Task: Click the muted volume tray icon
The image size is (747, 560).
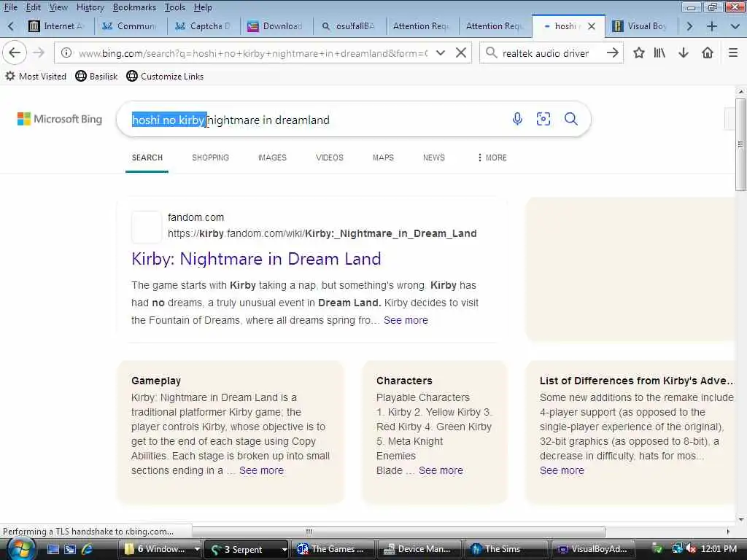Action: tap(692, 548)
